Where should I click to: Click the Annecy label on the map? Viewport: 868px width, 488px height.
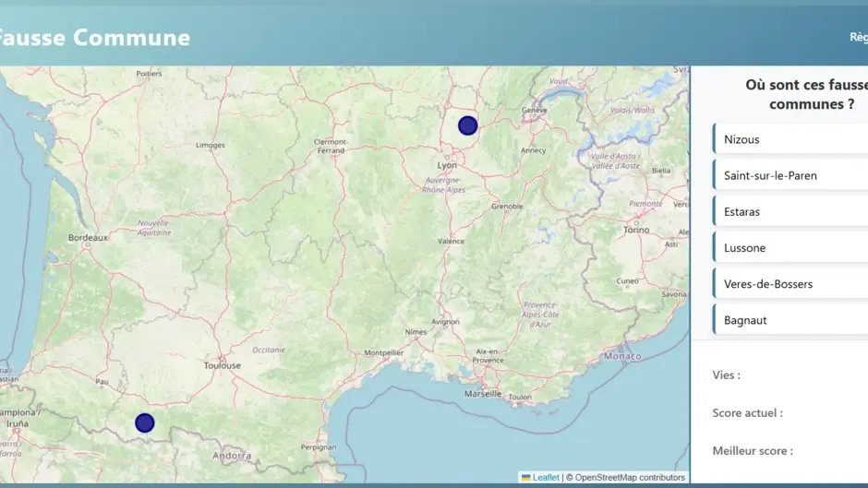(533, 150)
